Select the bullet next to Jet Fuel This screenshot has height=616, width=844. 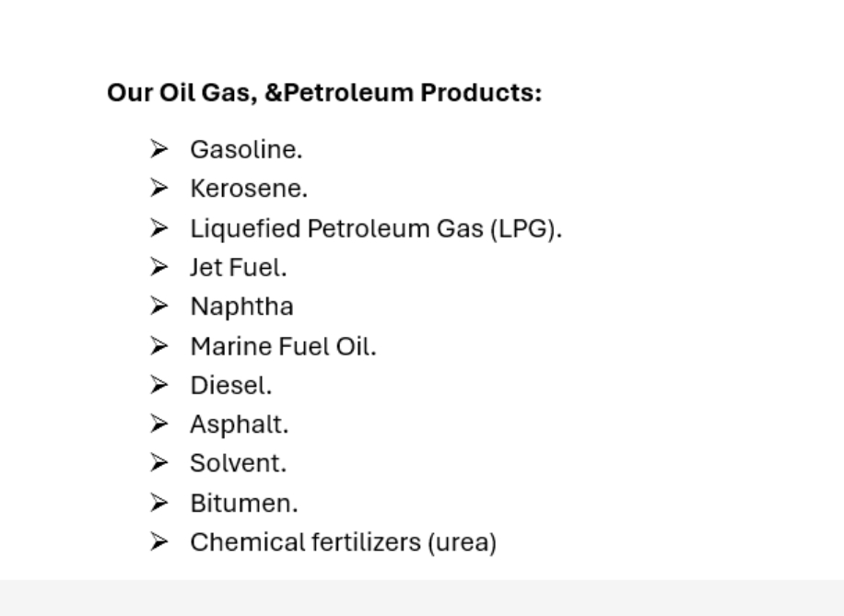[x=159, y=268]
